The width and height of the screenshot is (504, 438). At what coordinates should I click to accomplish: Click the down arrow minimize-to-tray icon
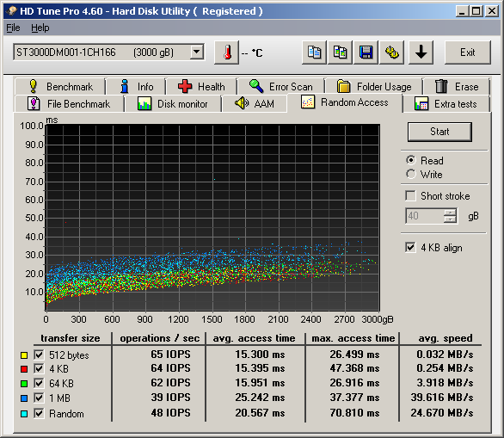[421, 52]
